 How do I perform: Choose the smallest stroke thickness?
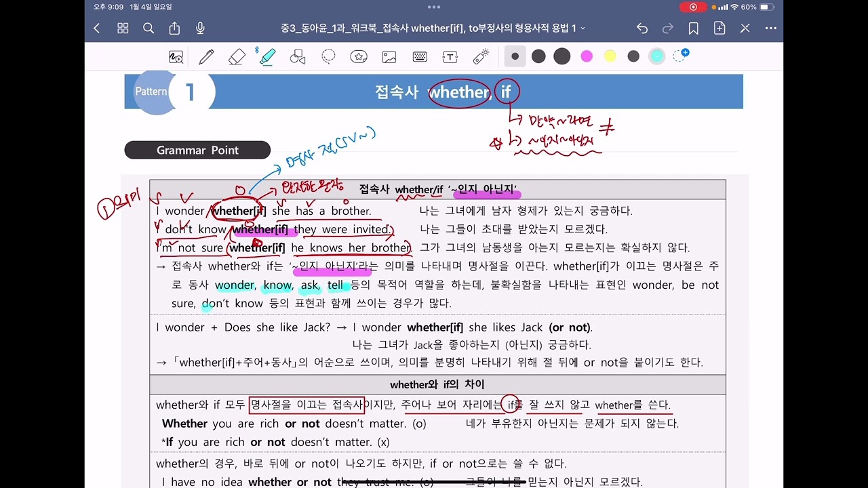pyautogui.click(x=515, y=56)
